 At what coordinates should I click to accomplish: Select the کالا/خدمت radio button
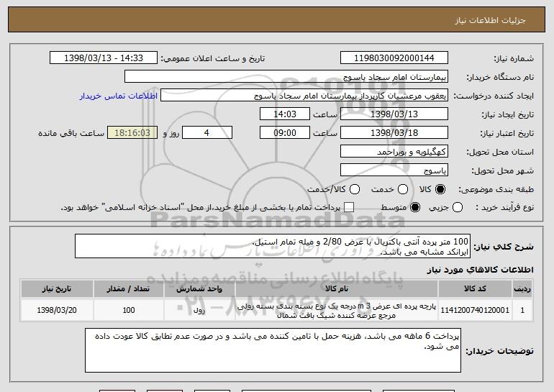355,189
